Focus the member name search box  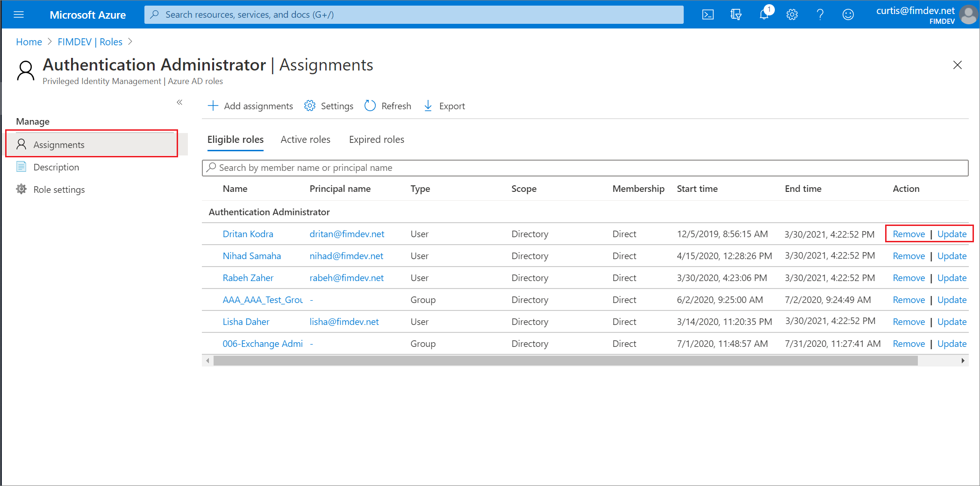point(585,168)
